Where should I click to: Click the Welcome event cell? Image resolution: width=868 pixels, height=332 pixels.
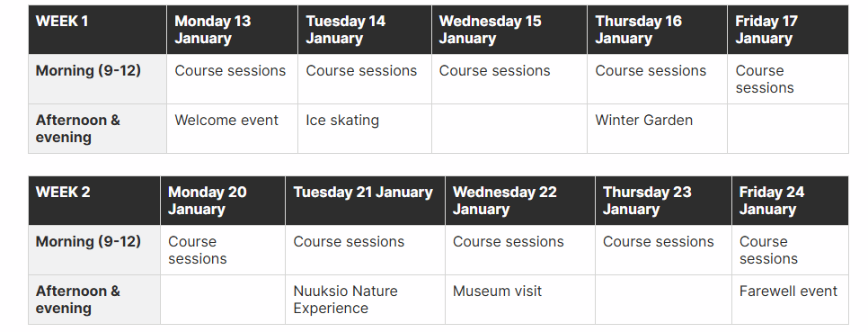pyautogui.click(x=232, y=129)
